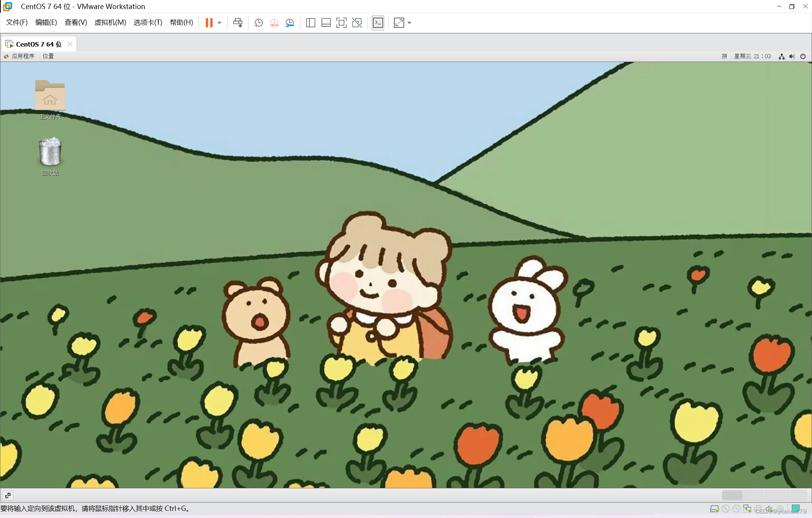Click the first CD/DVD drive status icon
The width and height of the screenshot is (812, 518).
pos(726,509)
